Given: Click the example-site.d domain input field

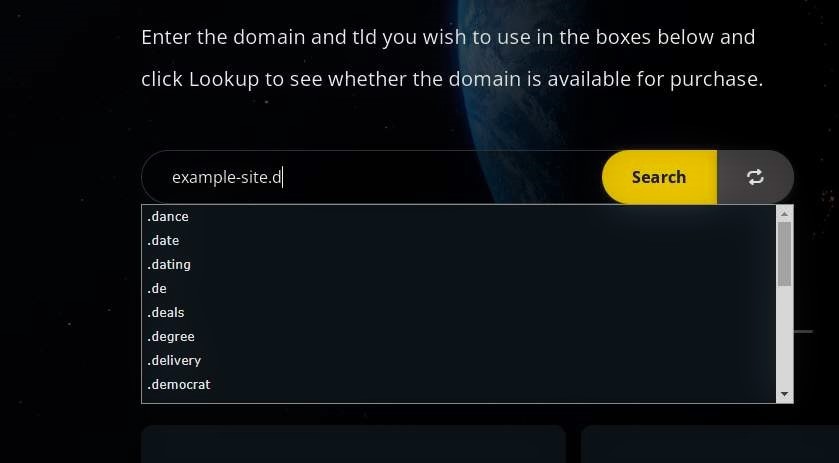Looking at the screenshot, I should 372,177.
